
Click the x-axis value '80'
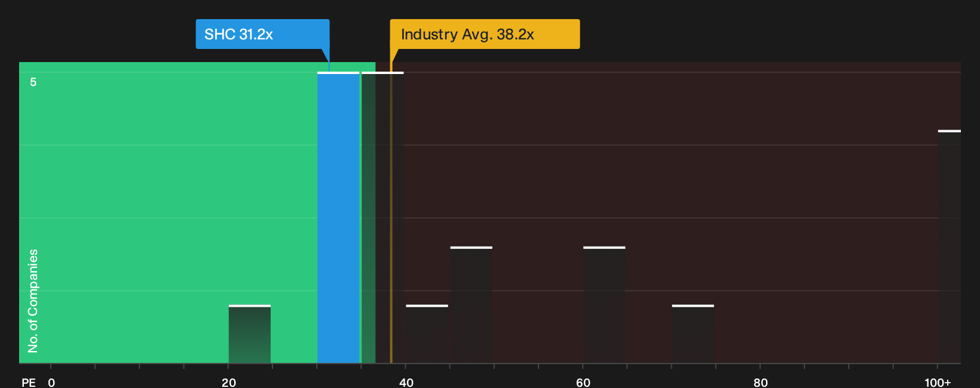[x=761, y=382]
